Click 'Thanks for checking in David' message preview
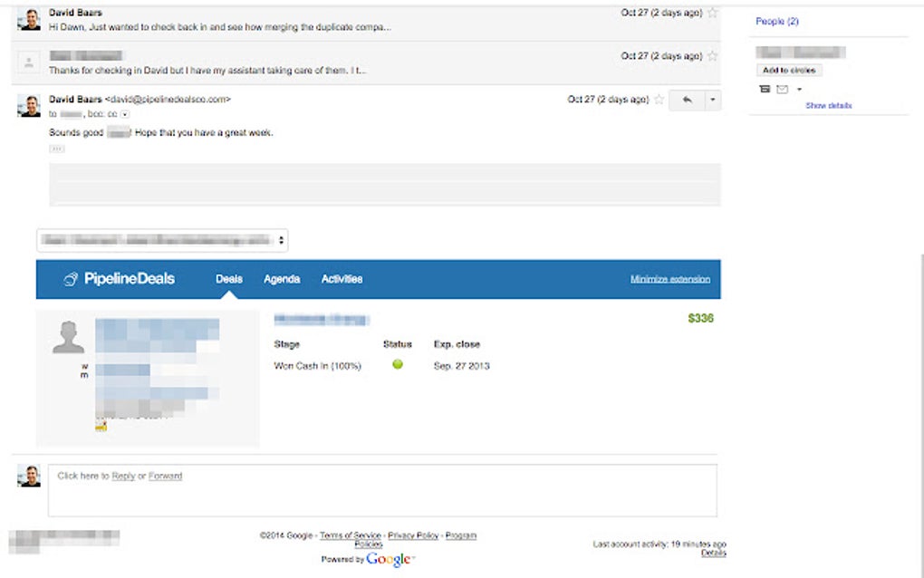Screen dimensions: 924x578 coord(207,70)
